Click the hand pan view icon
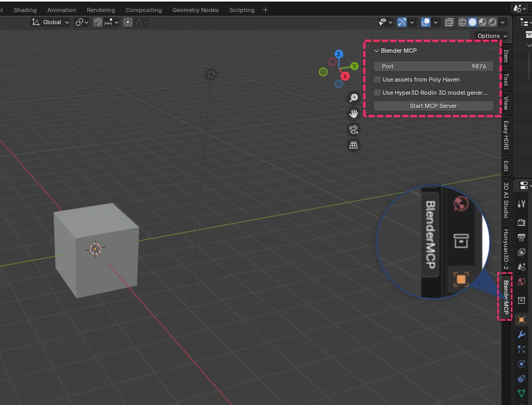Viewport: 532px width, 405px height. [x=354, y=114]
